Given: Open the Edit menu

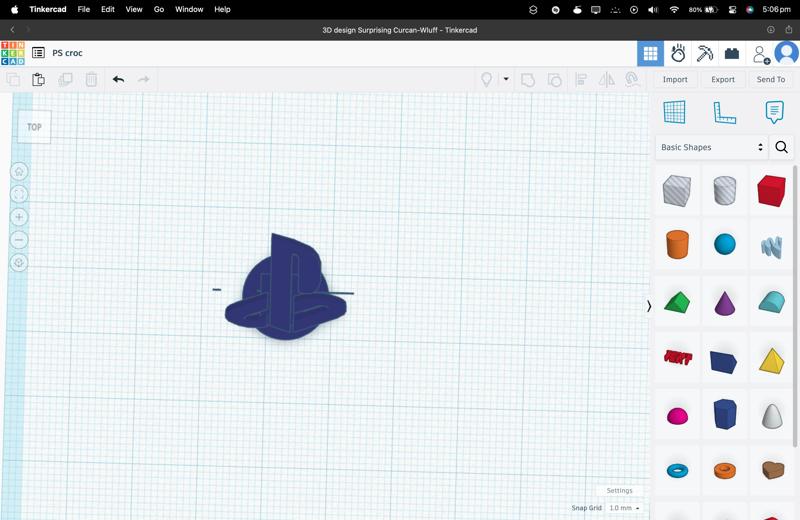Looking at the screenshot, I should pos(108,9).
